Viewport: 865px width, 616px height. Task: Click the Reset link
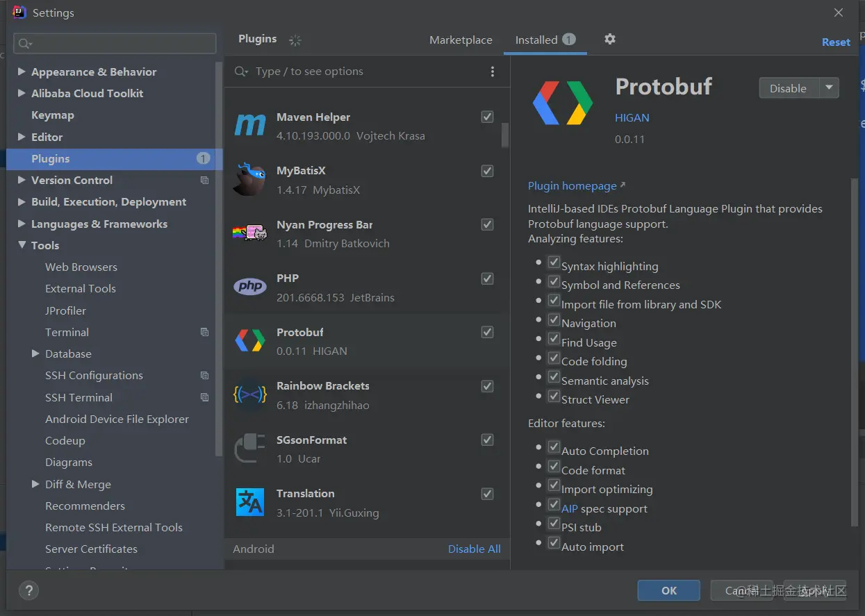[x=836, y=42]
